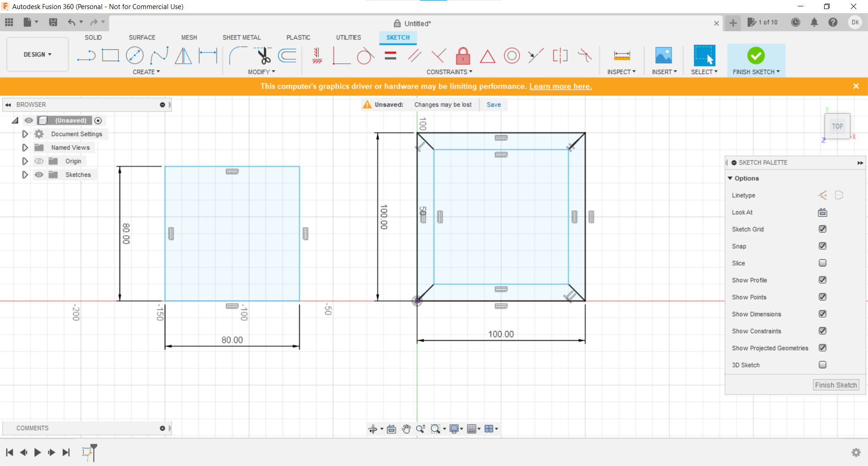
Task: Apply the Midpoint triangle constraint
Action: point(487,56)
